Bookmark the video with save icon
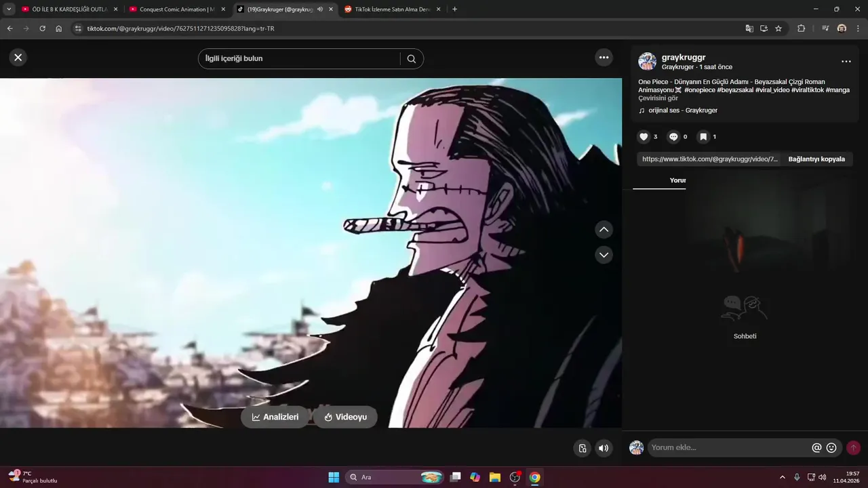 click(703, 137)
